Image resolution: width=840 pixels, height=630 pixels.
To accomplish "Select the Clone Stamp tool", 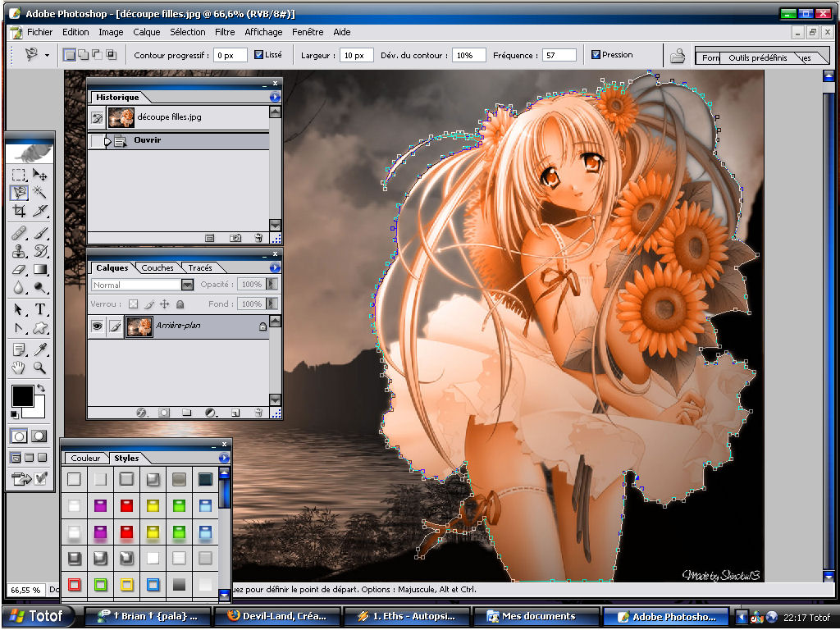I will [x=19, y=251].
